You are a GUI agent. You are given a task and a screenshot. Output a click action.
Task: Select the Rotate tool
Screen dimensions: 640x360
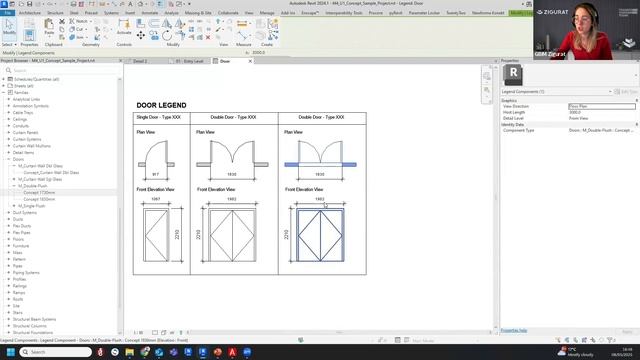click(167, 36)
